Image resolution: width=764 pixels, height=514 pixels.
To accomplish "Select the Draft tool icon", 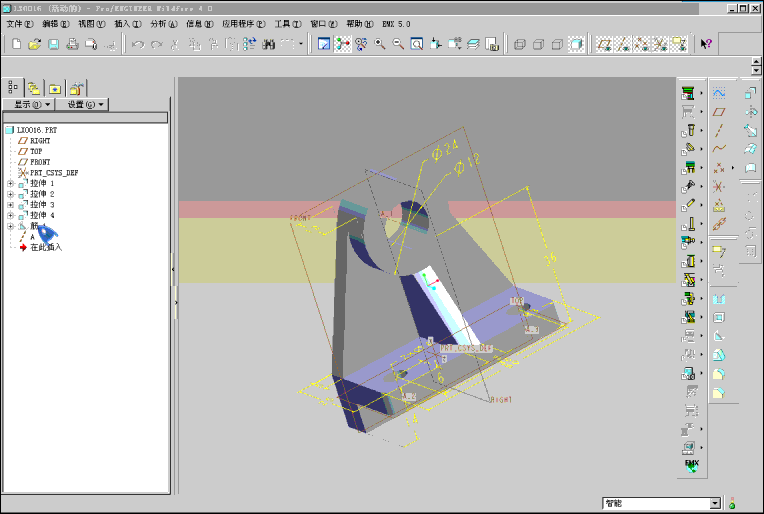I will [x=719, y=355].
